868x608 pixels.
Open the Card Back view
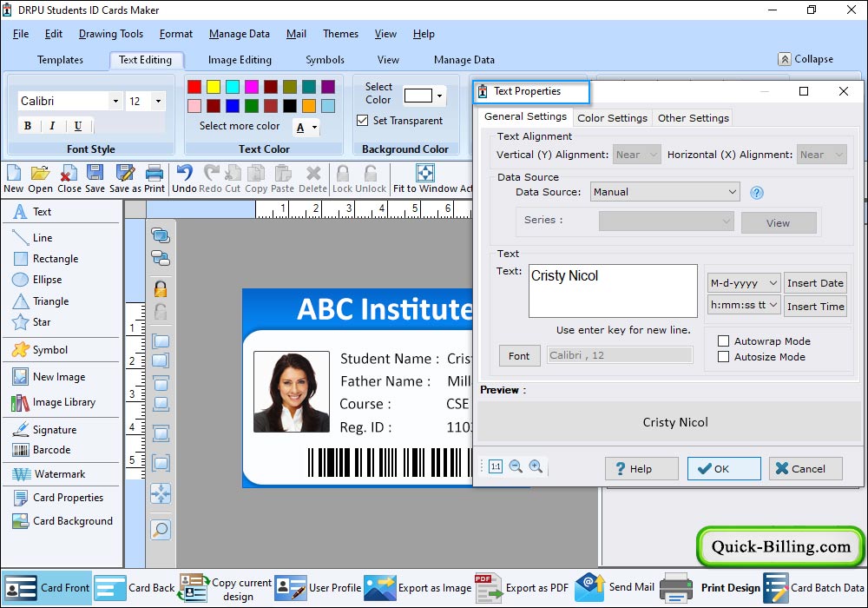click(x=135, y=587)
